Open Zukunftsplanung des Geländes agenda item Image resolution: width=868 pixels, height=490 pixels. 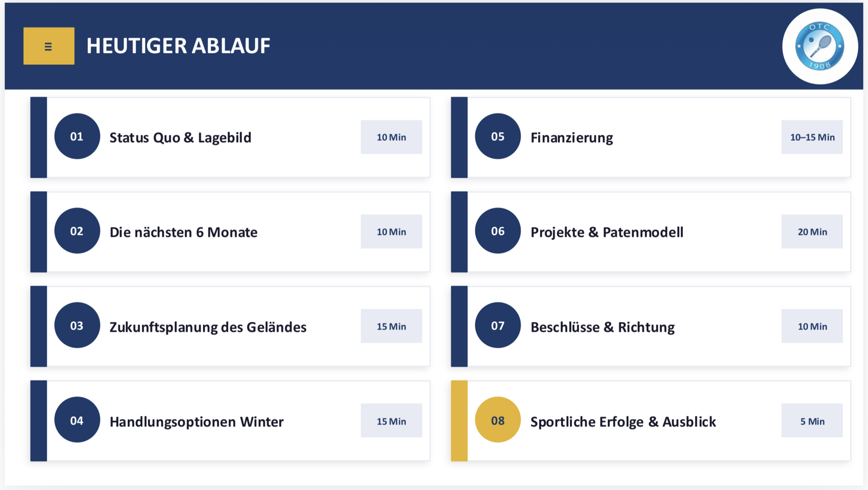coord(208,327)
